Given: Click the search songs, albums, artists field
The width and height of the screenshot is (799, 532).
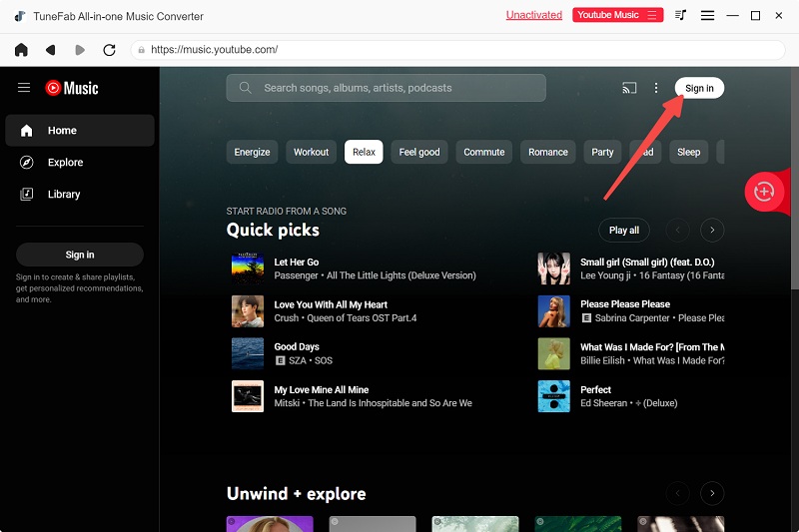Looking at the screenshot, I should [x=386, y=88].
